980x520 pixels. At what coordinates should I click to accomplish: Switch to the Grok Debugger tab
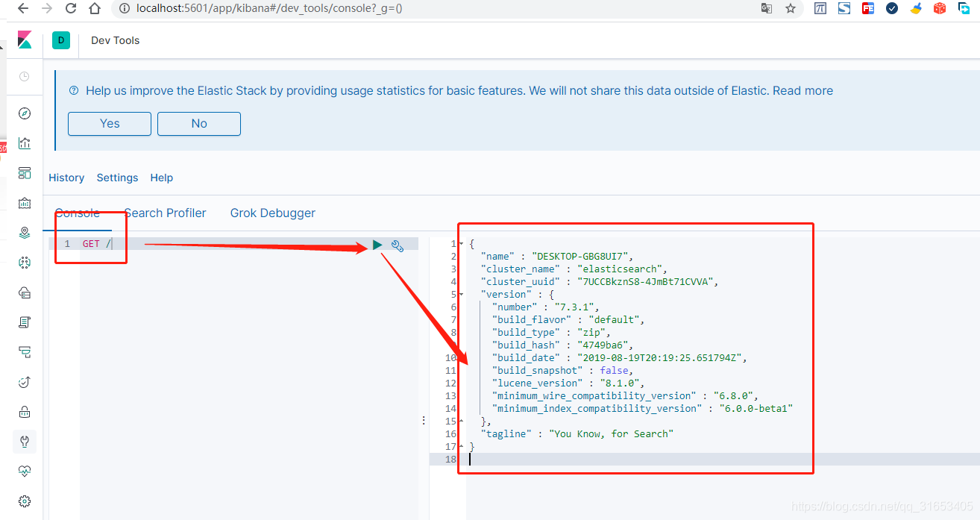(x=272, y=213)
